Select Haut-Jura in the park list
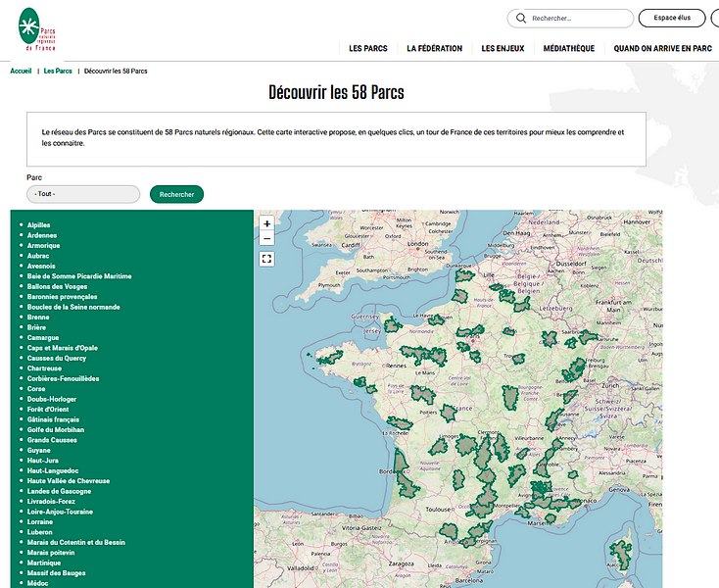Screen dimensions: 719x588 [43, 461]
